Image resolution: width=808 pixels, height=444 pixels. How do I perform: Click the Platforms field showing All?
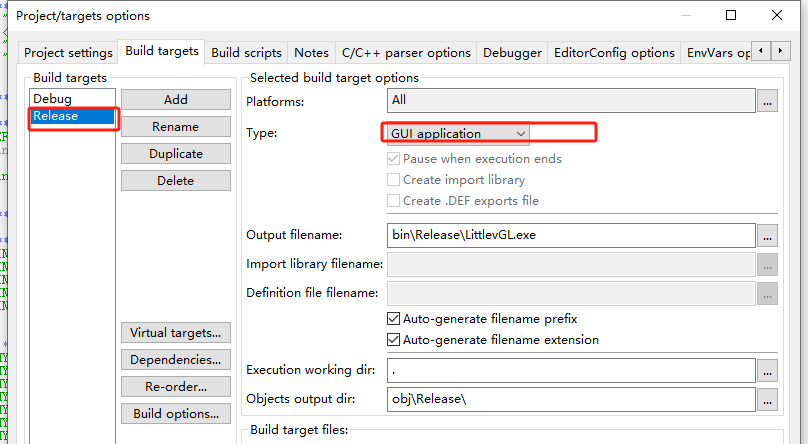[571, 100]
